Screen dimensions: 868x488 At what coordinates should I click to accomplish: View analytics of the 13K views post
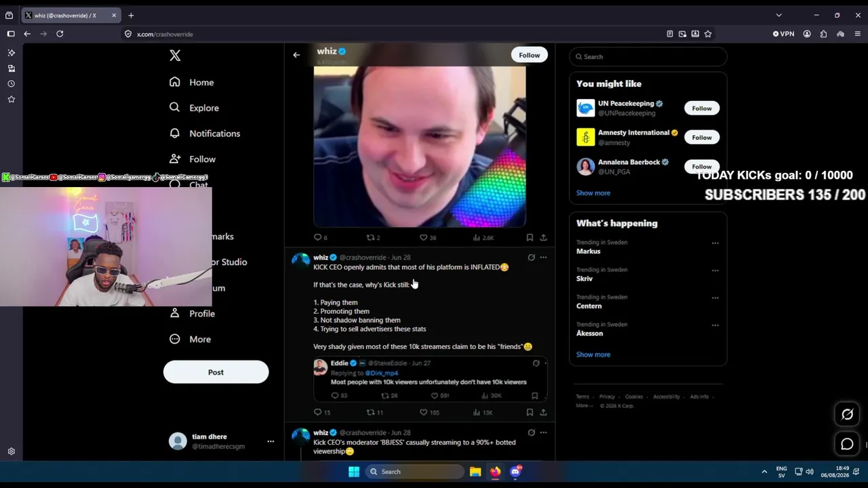click(x=482, y=412)
